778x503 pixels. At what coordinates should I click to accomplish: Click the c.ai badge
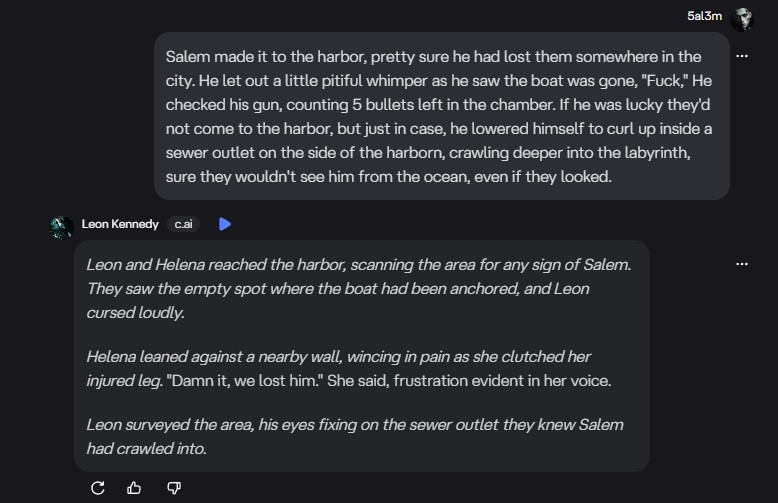coord(184,224)
